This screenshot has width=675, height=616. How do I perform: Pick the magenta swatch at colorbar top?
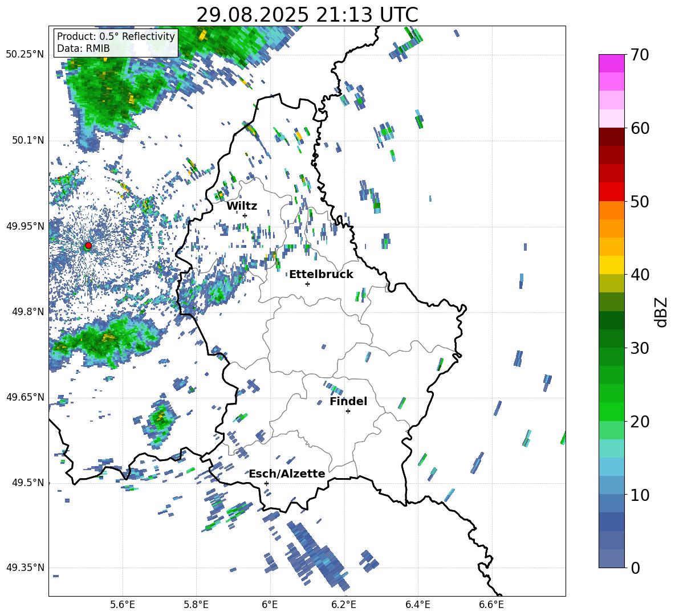click(611, 64)
